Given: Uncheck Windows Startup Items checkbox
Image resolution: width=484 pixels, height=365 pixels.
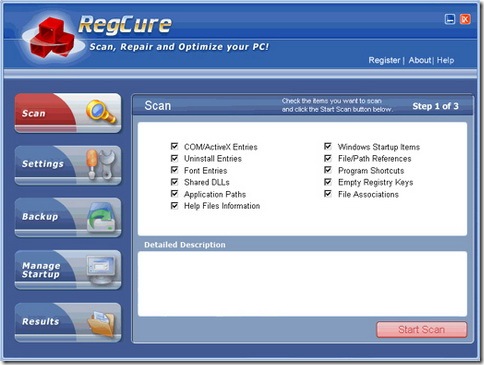Looking at the screenshot, I should 328,146.
